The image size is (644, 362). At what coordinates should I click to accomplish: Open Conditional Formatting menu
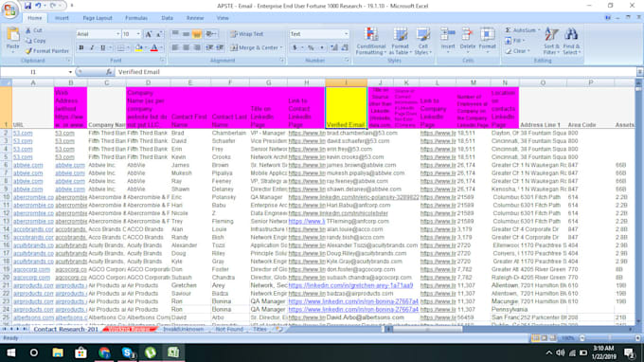tap(371, 41)
